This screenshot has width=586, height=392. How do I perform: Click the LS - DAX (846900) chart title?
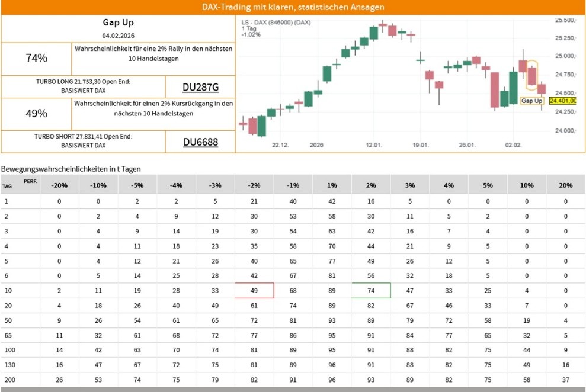[x=276, y=23]
